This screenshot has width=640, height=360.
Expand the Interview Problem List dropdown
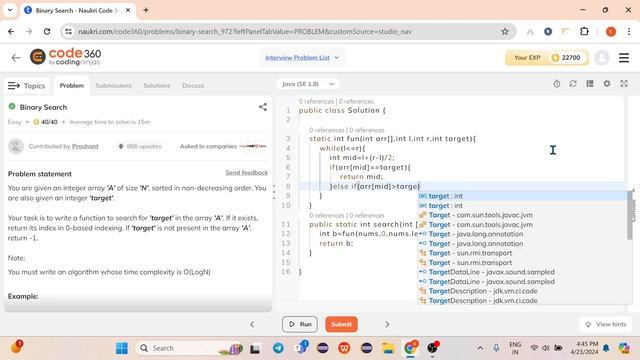[302, 58]
